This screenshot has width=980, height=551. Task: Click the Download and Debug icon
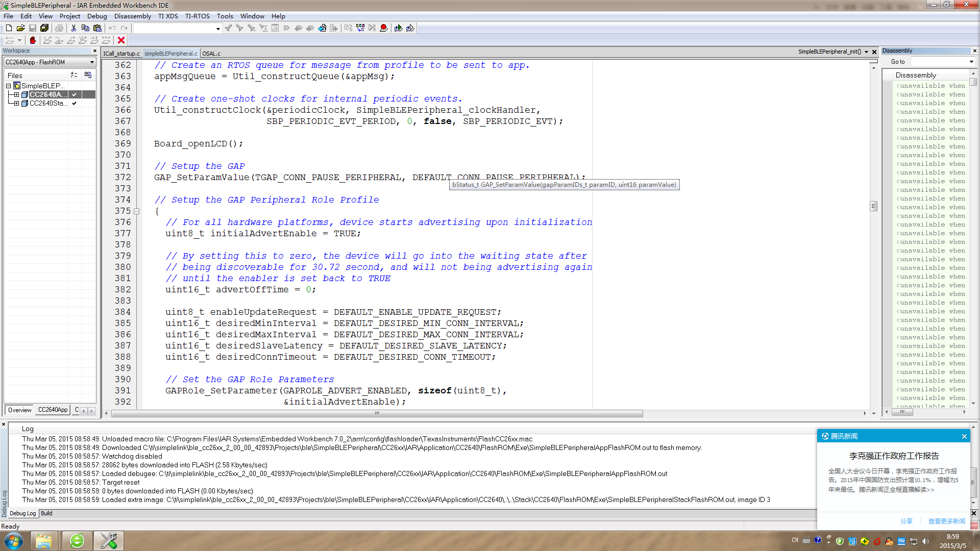pyautogui.click(x=398, y=28)
